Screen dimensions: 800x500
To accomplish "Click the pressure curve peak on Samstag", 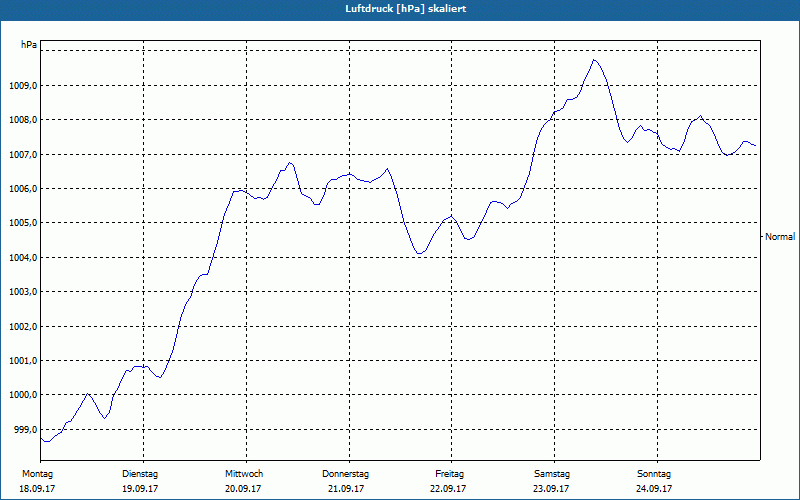I will [x=594, y=60].
